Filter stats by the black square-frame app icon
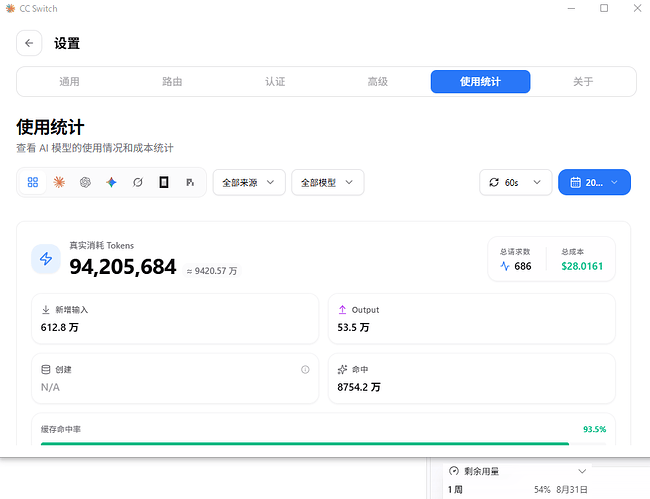This screenshot has height=499, width=650. click(164, 182)
